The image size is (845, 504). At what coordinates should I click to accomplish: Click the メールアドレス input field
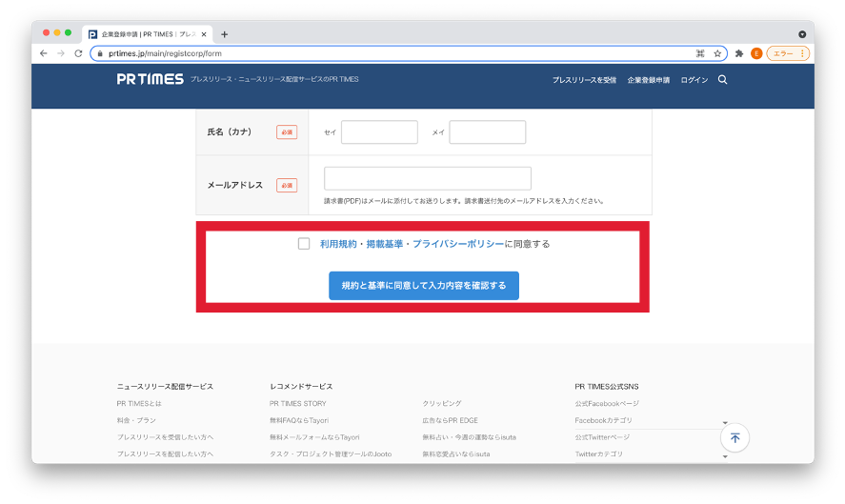tap(428, 178)
